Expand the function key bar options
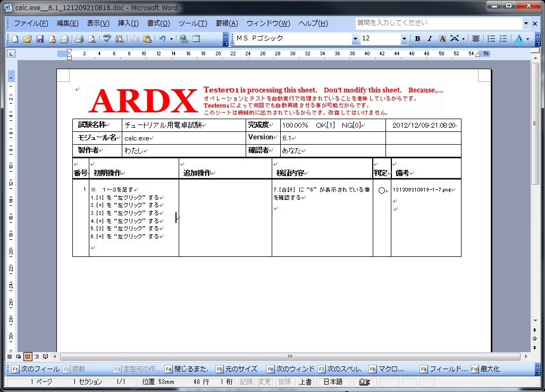The width and height of the screenshot is (545, 392). (x=538, y=369)
